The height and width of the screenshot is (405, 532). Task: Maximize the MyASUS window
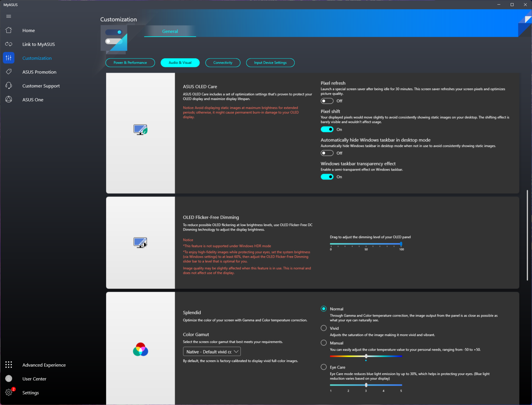coord(512,5)
